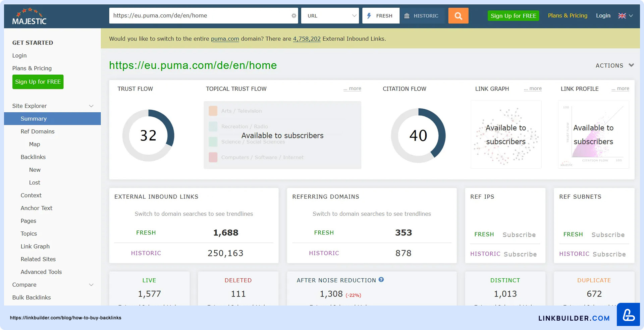The image size is (644, 330).
Task: Click the Ref Subnets FRESH Subscribe link
Action: 608,235
